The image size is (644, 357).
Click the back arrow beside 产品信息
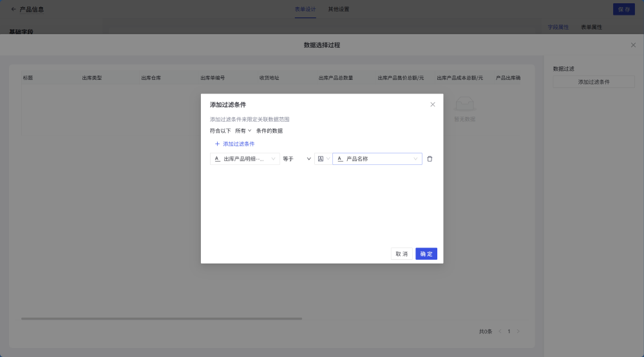14,10
